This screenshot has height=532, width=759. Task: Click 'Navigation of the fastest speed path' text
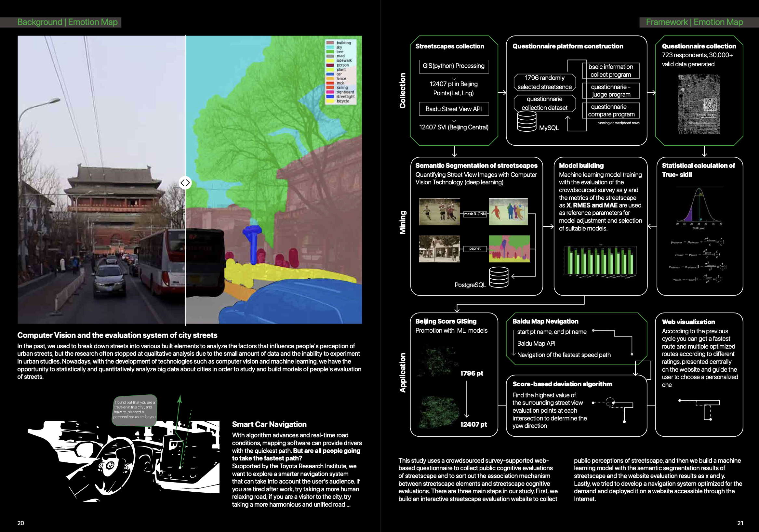pos(564,355)
